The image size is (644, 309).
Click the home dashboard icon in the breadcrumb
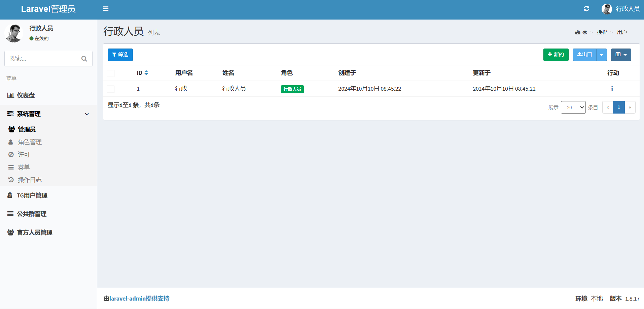click(578, 32)
